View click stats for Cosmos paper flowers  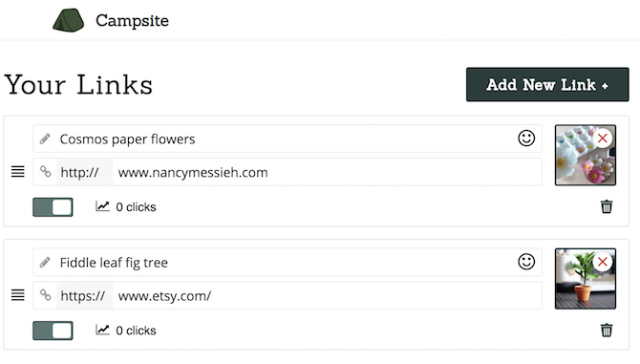click(126, 207)
